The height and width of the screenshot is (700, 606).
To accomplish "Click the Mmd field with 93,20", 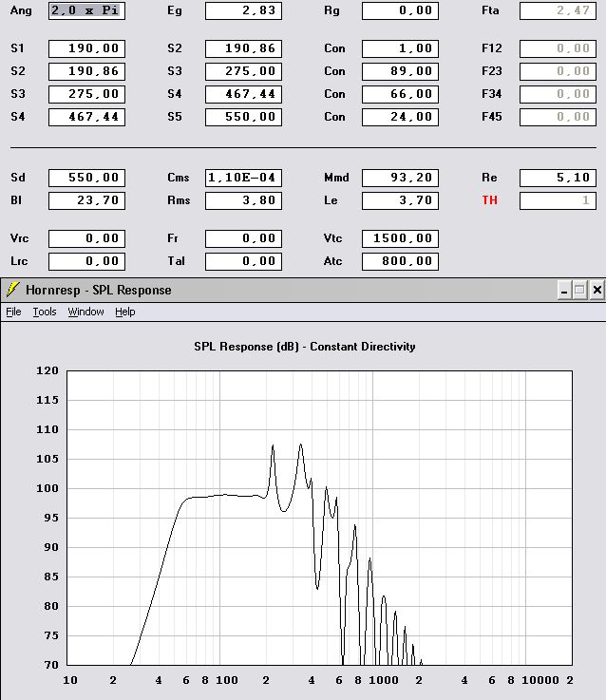I will tap(400, 178).
